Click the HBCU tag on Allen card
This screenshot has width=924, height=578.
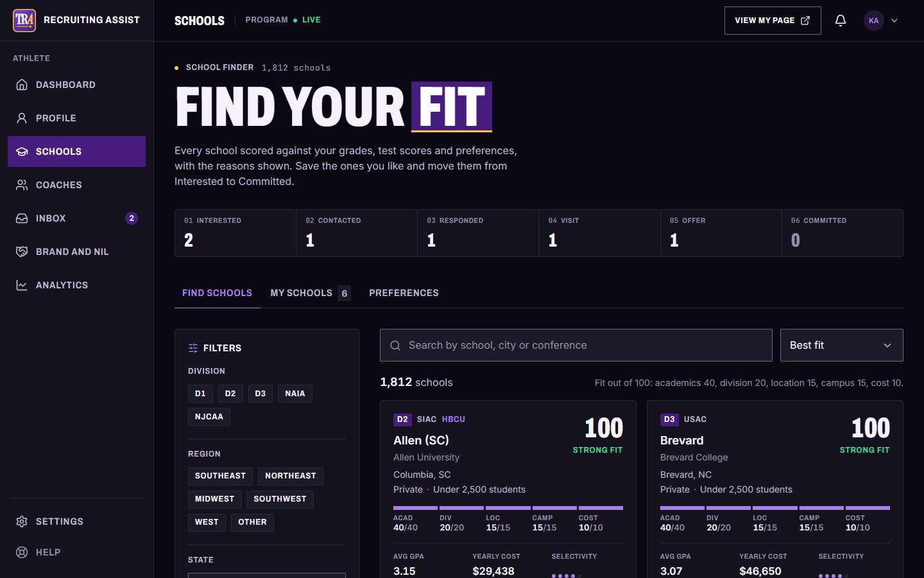[x=454, y=419]
